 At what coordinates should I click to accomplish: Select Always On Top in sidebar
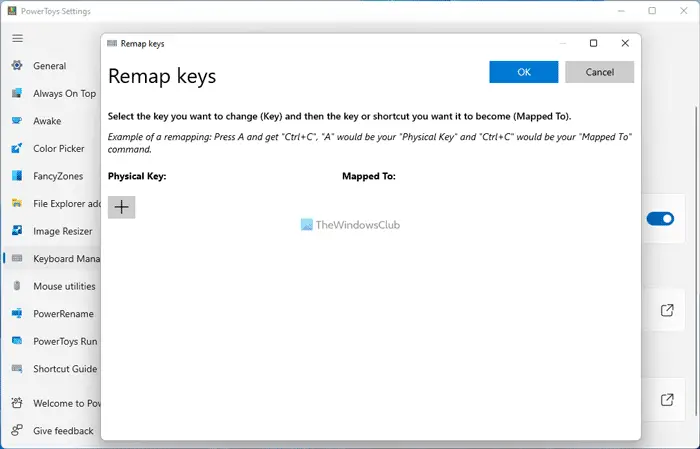tap(65, 94)
